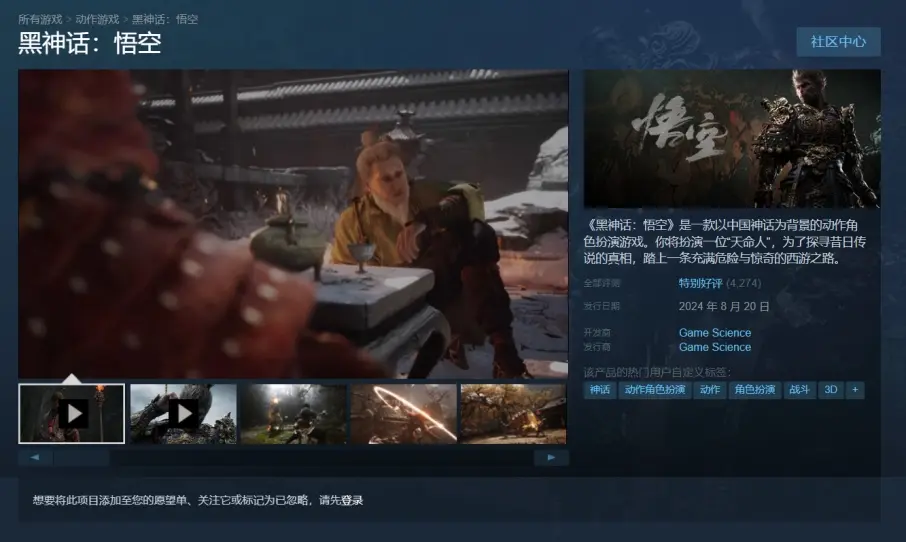Screen dimensions: 906x542
Task: Click the 登录 sign-in link
Action: click(352, 500)
